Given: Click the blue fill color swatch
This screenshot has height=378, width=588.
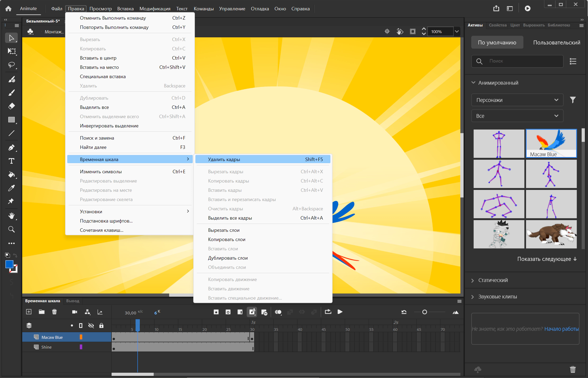Looking at the screenshot, I should (x=10, y=264).
